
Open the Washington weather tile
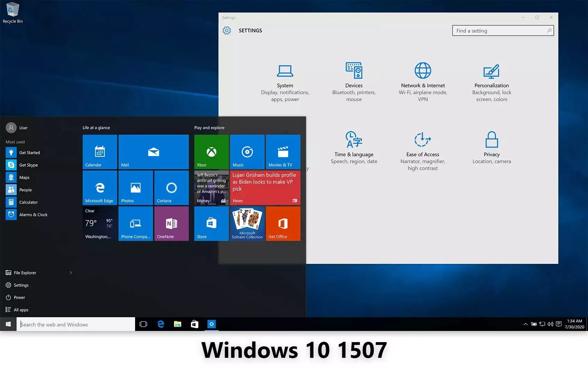100,224
